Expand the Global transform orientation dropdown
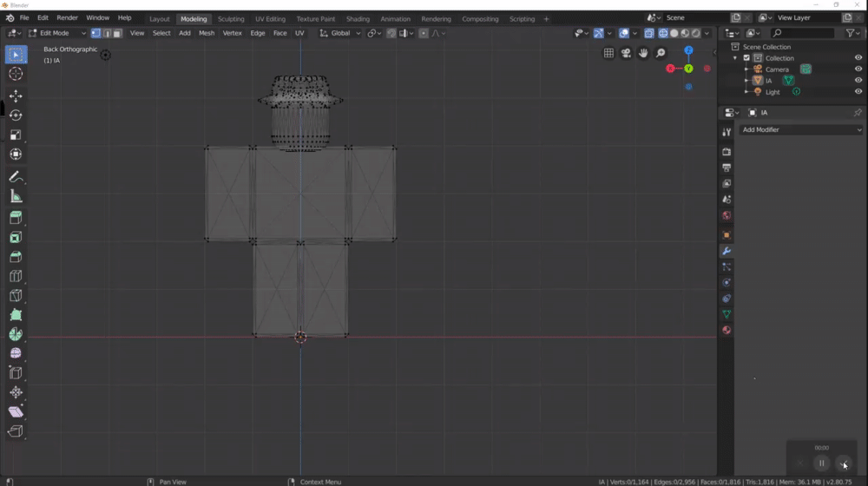868x486 pixels. tap(340, 33)
